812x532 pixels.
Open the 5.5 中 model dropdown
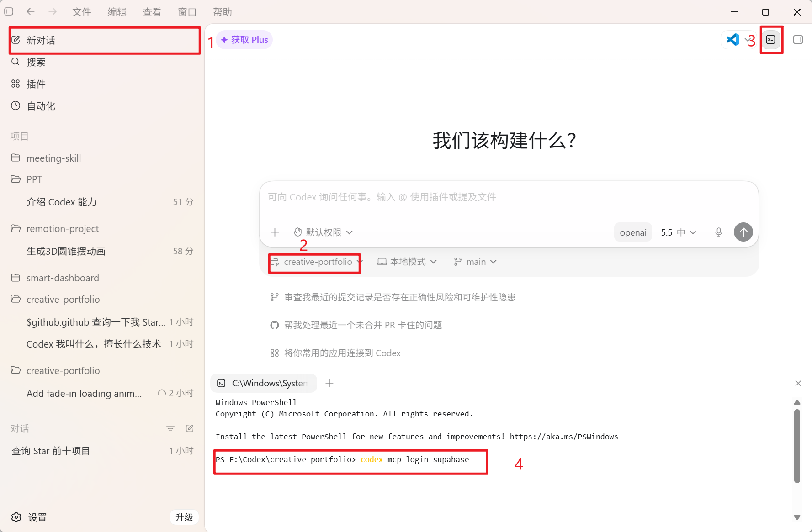[679, 232]
